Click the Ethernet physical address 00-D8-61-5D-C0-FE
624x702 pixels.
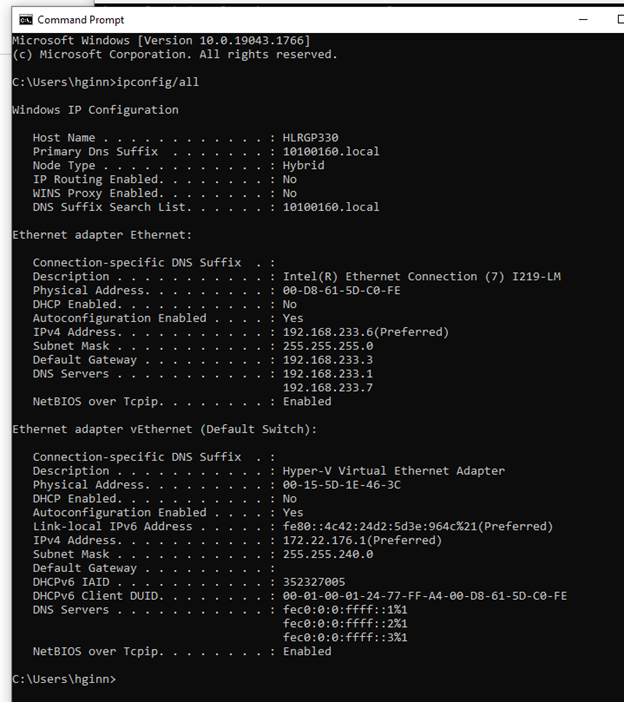[x=342, y=290]
